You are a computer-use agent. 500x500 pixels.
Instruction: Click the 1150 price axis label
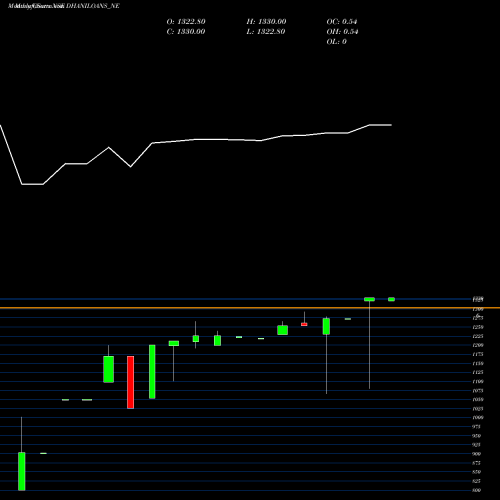(x=478, y=363)
